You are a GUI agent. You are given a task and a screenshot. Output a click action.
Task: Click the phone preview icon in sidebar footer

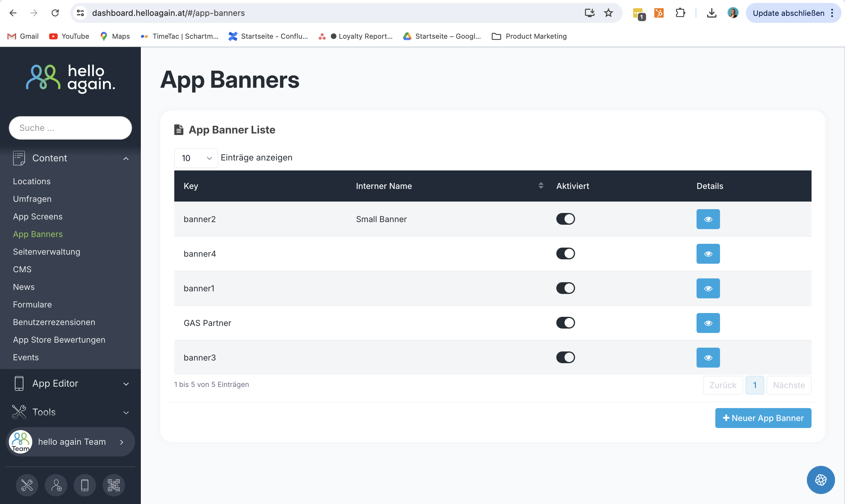pyautogui.click(x=84, y=485)
